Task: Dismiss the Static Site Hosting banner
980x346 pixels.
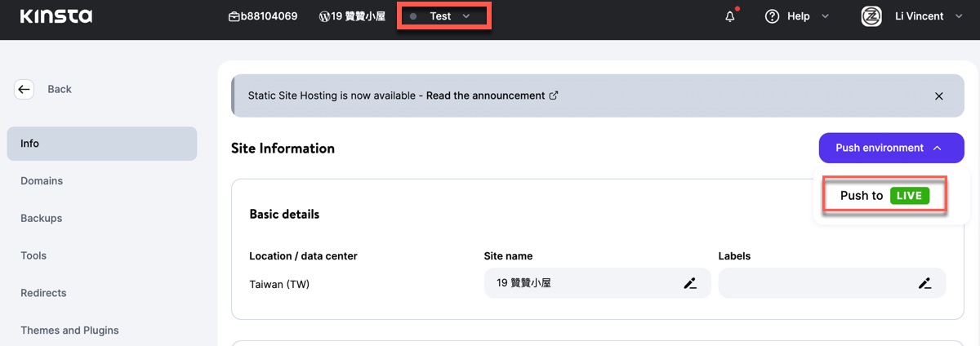Action: (939, 96)
